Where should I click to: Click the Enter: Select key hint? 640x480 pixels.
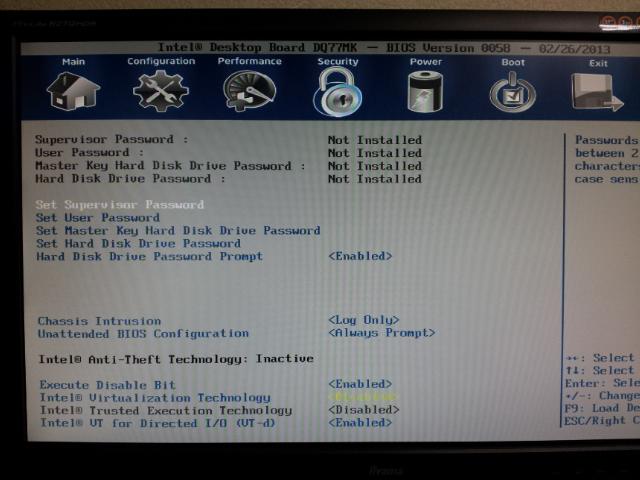[602, 383]
